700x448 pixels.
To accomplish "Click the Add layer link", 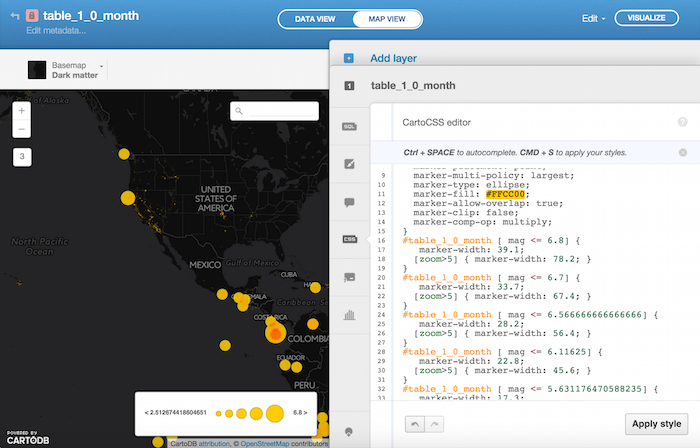I will tap(393, 58).
